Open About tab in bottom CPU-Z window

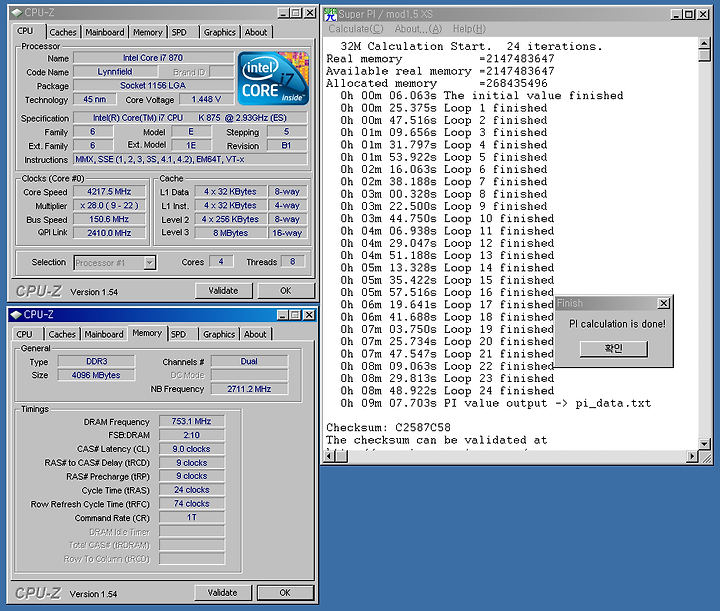pyautogui.click(x=255, y=334)
